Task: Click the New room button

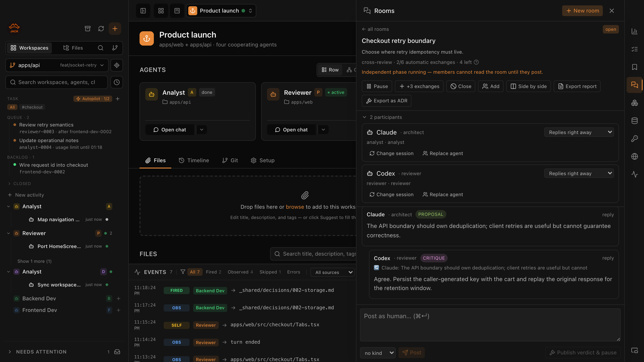Action: [583, 11]
